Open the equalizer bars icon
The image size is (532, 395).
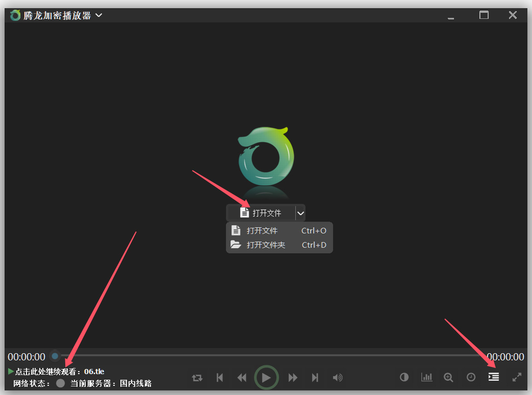426,377
